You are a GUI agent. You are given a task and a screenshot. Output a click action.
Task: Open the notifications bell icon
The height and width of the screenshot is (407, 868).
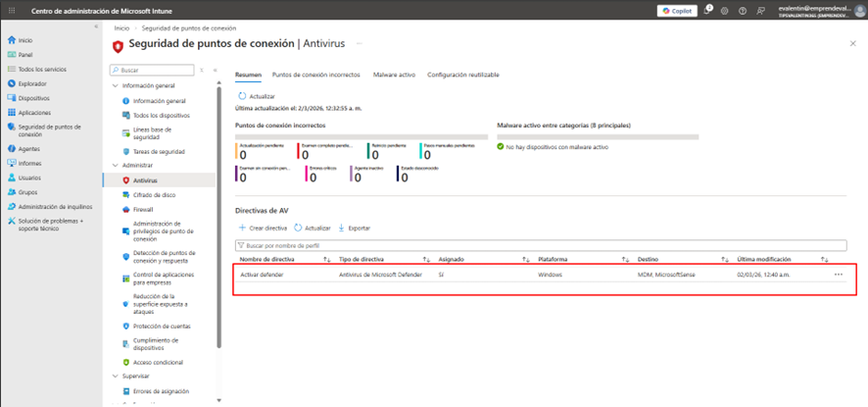[x=707, y=11]
